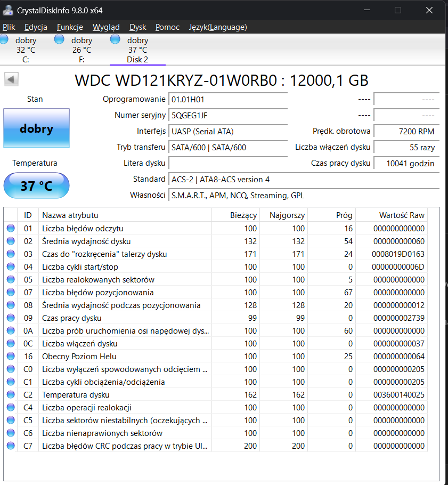
Task: Select the Disk 2 tab
Action: 137,50
